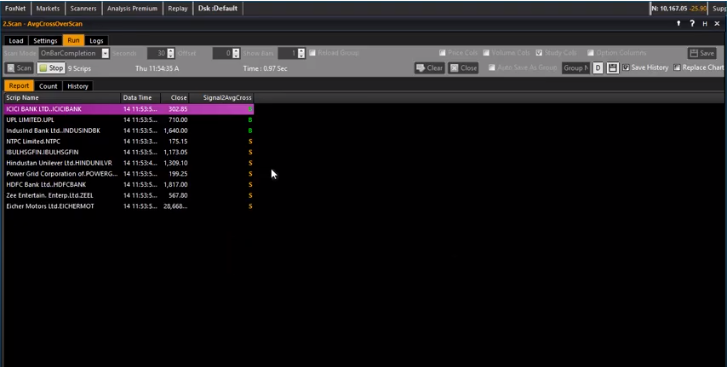
Task: Click the floppy disk icon beside D button
Action: pos(612,68)
